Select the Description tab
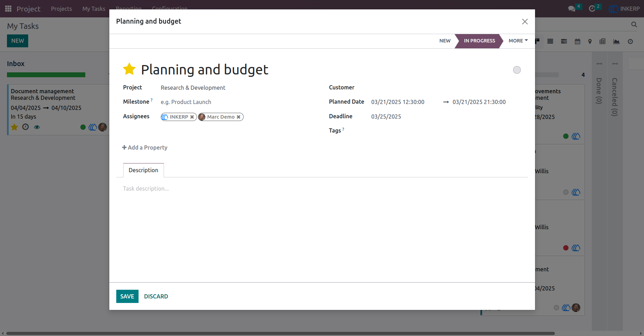The image size is (644, 336). pyautogui.click(x=143, y=170)
